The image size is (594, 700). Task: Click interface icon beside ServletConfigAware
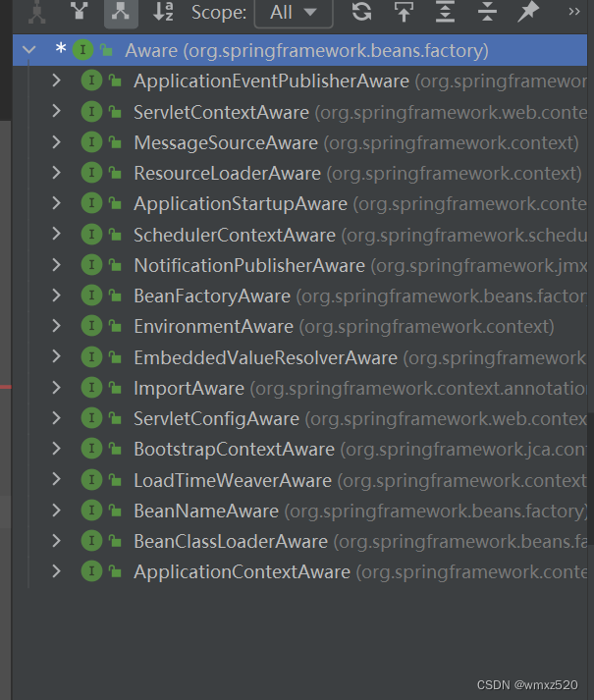pyautogui.click(x=92, y=418)
